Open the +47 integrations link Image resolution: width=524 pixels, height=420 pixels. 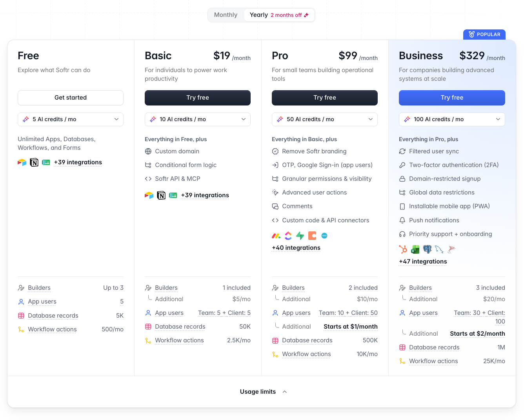tap(423, 262)
